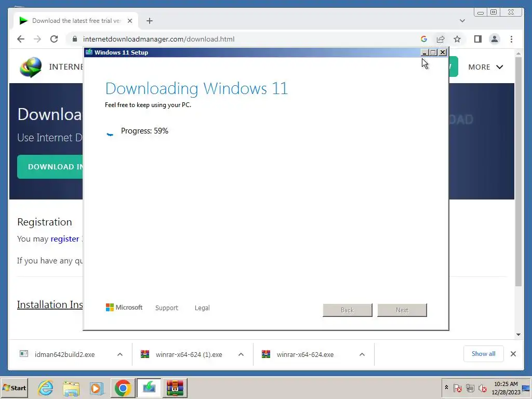Expand options for winrar-x64-624 (1).exe

pos(241,354)
